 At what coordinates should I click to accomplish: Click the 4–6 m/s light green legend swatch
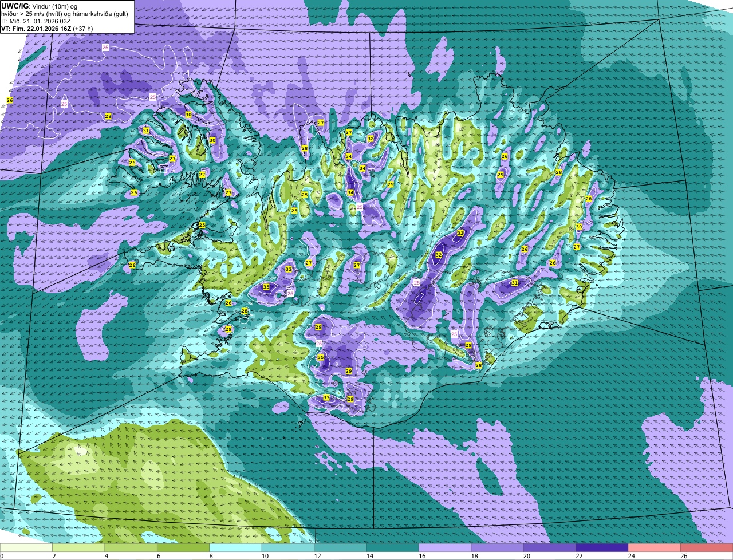(x=131, y=548)
